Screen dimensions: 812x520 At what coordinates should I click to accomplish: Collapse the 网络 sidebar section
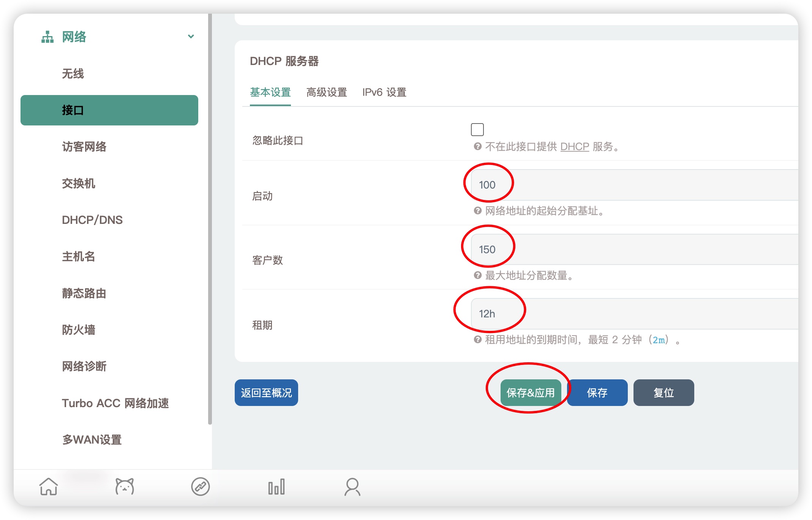pyautogui.click(x=191, y=36)
